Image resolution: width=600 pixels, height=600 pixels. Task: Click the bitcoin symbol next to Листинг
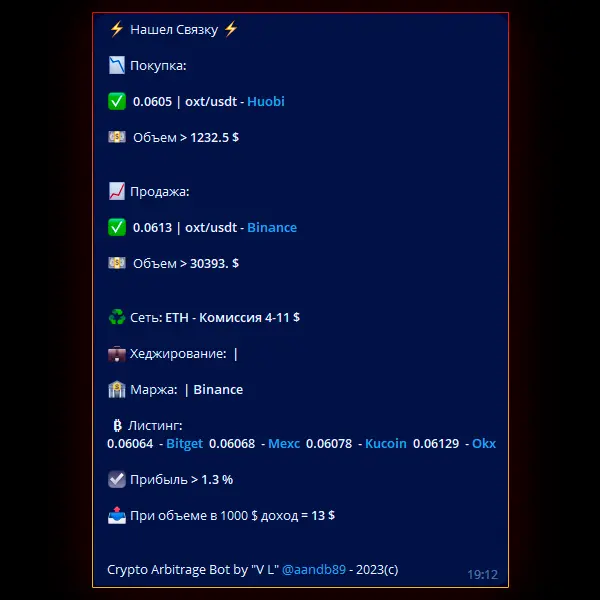point(117,426)
